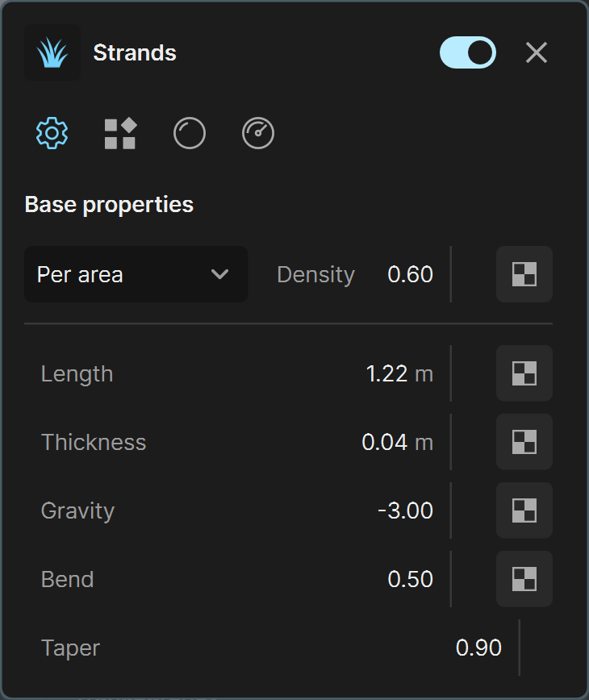The height and width of the screenshot is (700, 589).
Task: Click the Thickness value 0.04 m
Action: pyautogui.click(x=398, y=443)
